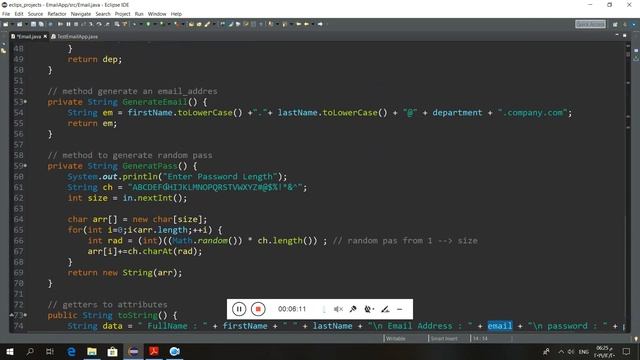Pause the screen recording
The height and width of the screenshot is (360, 640).
click(239, 309)
